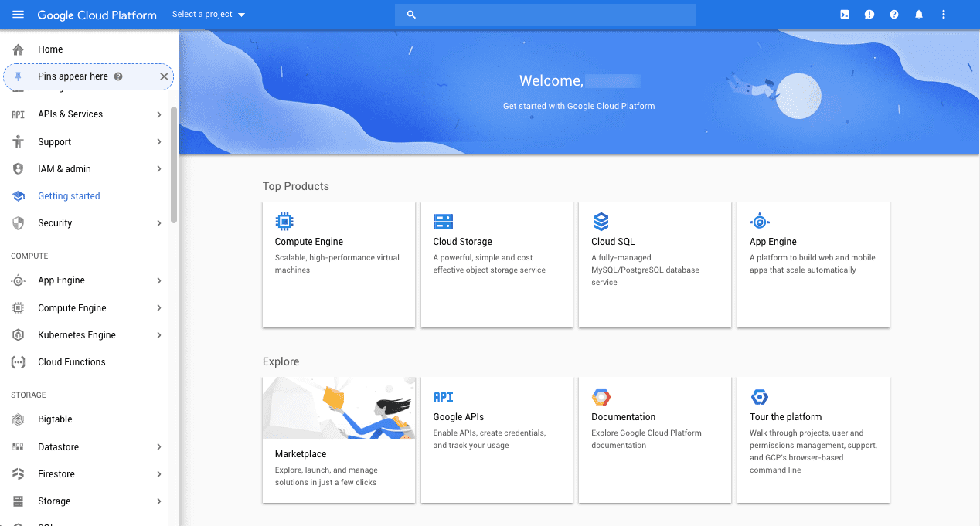Click the Marketplace illustration thumbnail
This screenshot has height=526, width=980.
point(339,409)
